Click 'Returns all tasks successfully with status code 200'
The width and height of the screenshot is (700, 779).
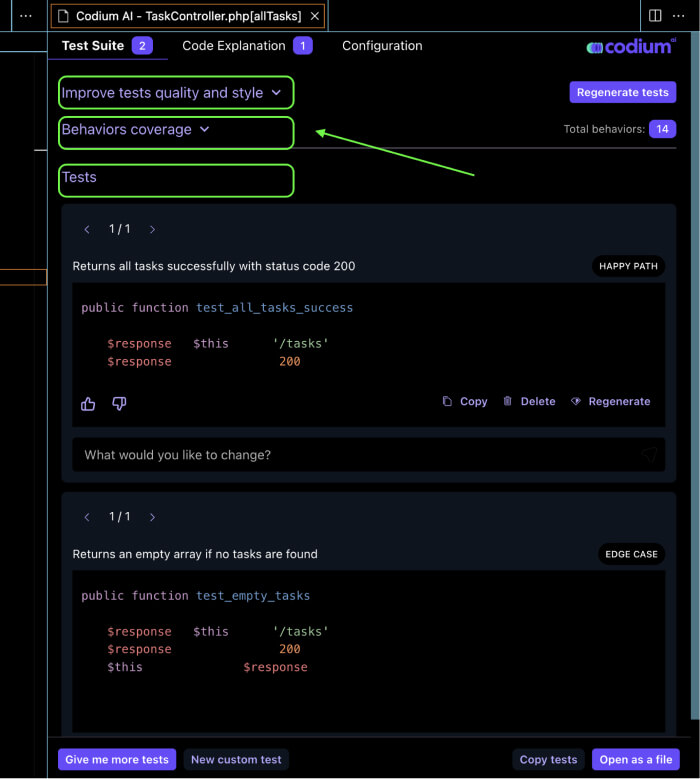click(x=214, y=266)
